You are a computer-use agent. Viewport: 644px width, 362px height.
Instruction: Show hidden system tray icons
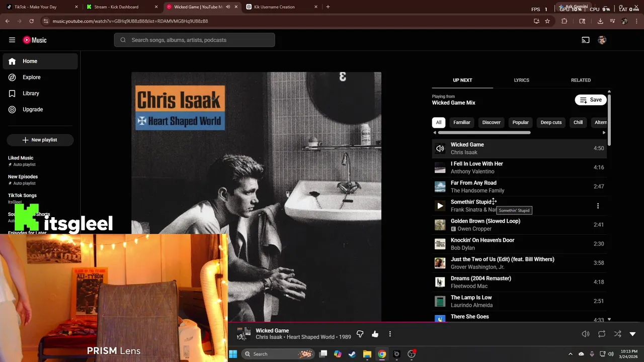point(570,354)
